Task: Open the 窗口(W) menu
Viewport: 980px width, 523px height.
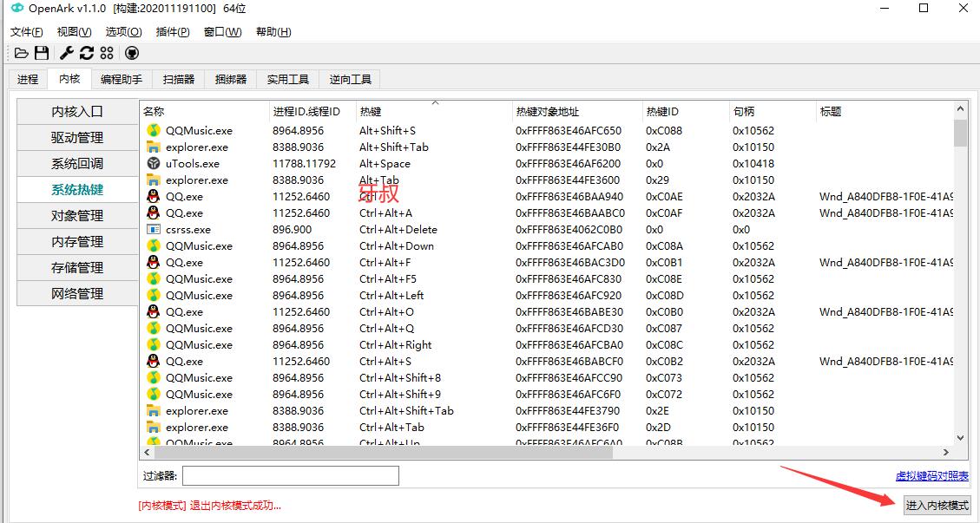Action: 222,32
